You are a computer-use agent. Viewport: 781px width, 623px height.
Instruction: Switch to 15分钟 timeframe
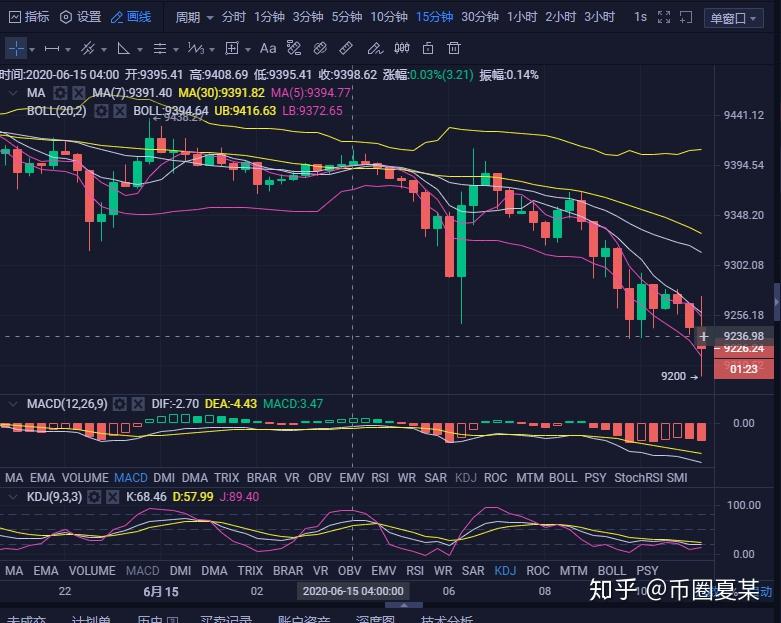(434, 17)
